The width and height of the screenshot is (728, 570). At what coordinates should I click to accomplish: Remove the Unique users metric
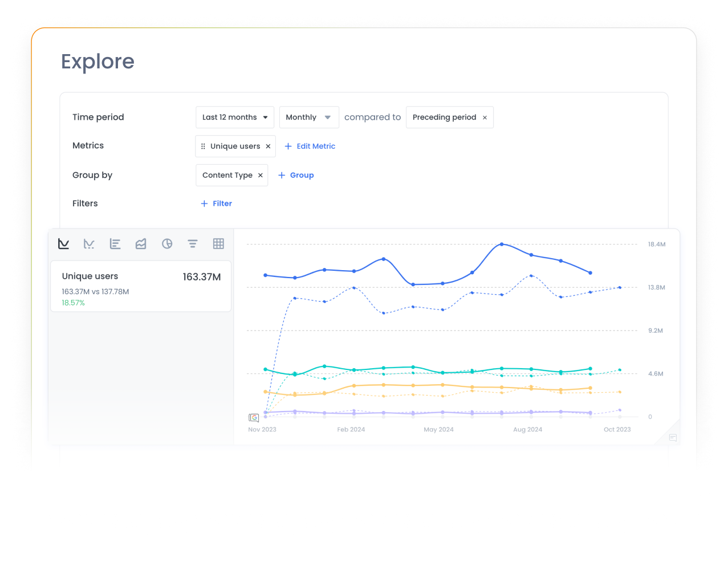tap(268, 146)
